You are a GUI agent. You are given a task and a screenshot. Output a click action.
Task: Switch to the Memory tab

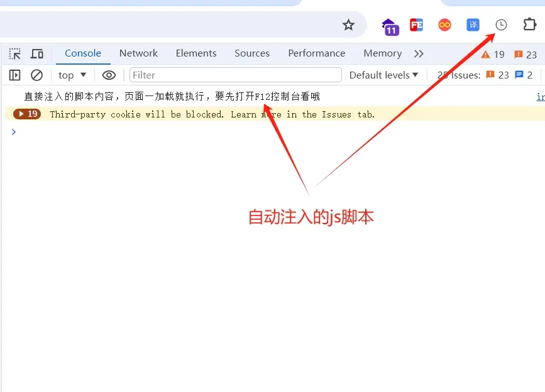[x=383, y=53]
